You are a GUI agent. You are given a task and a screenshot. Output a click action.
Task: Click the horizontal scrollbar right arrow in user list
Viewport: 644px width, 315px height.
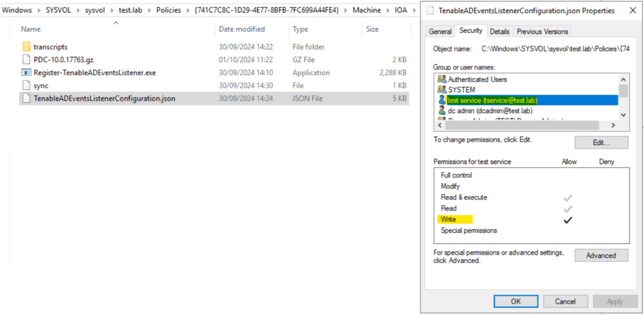tap(613, 126)
